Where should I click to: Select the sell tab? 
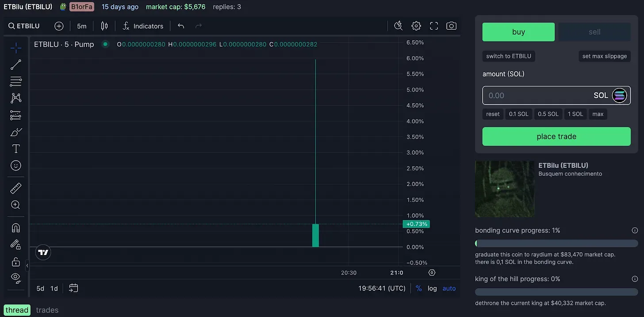click(594, 32)
